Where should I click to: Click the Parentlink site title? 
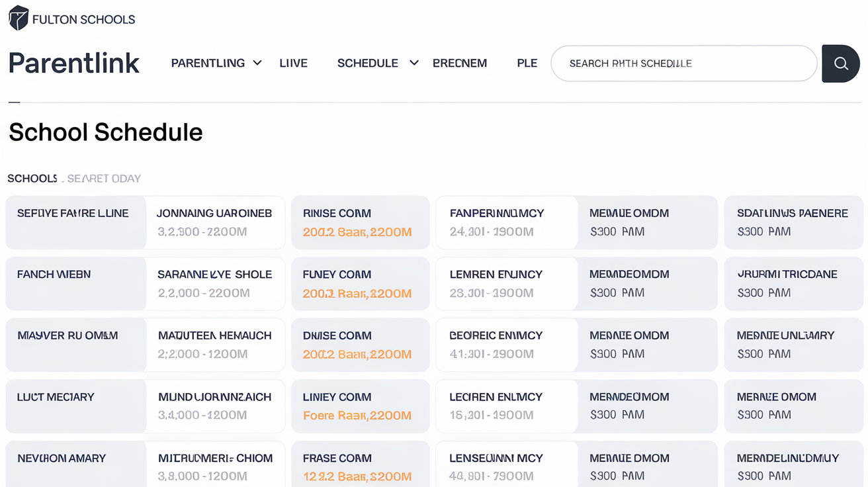coord(74,64)
